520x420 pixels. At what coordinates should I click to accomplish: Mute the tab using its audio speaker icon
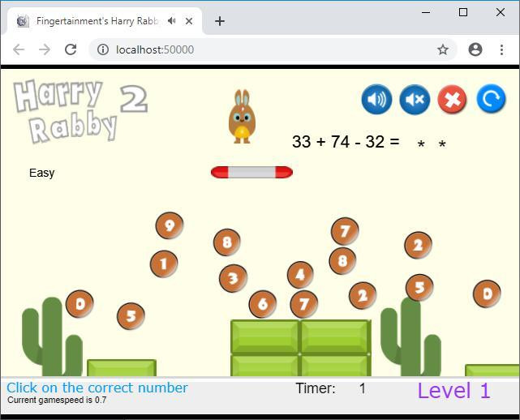[x=171, y=21]
